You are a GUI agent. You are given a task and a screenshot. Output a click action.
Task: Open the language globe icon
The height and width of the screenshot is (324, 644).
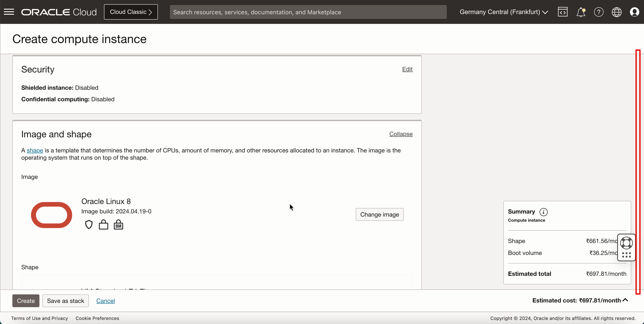617,12
